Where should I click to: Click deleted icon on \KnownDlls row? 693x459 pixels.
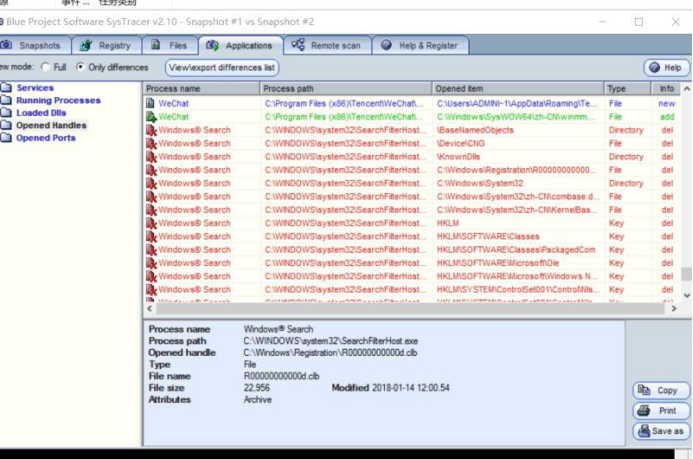pyautogui.click(x=152, y=157)
